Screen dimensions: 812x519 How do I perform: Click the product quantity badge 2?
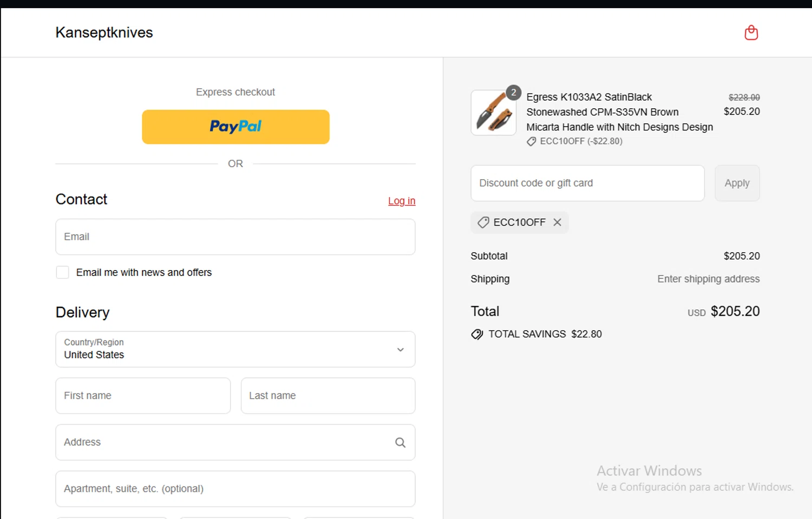[513, 93]
